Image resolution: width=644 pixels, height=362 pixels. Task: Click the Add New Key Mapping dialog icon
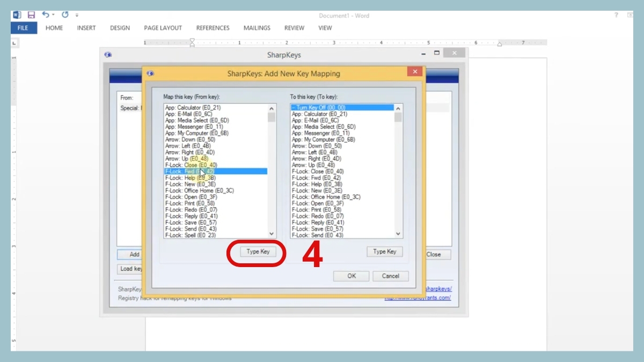pyautogui.click(x=150, y=73)
